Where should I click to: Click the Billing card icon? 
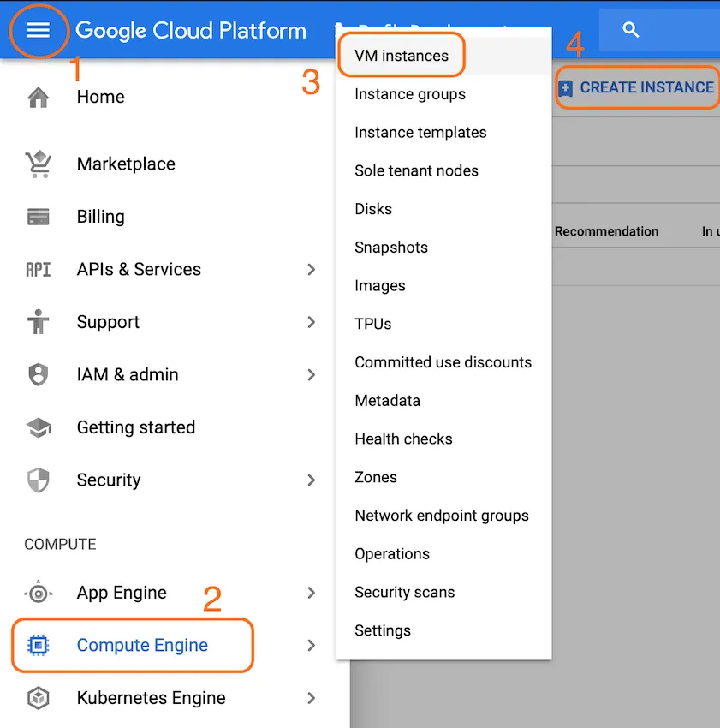click(x=39, y=217)
